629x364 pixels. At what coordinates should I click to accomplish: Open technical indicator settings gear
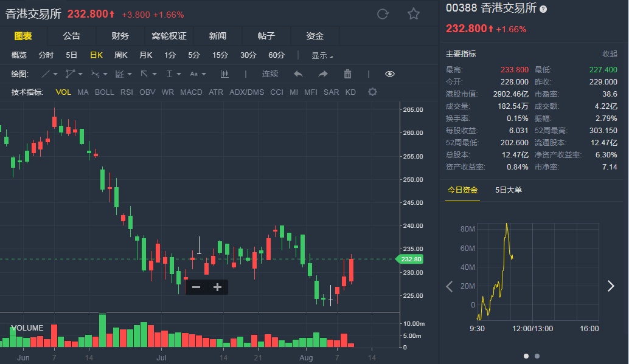372,92
